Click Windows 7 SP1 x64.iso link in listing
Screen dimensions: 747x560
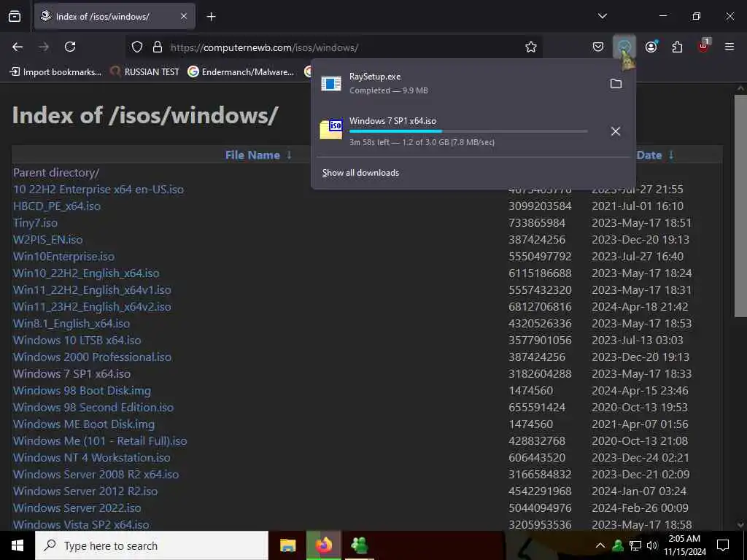click(71, 373)
